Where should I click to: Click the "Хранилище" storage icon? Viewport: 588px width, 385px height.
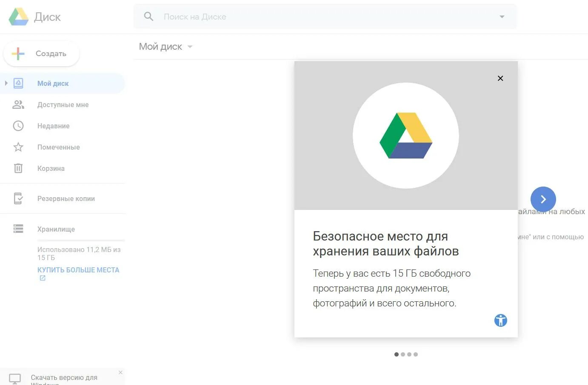tap(18, 229)
